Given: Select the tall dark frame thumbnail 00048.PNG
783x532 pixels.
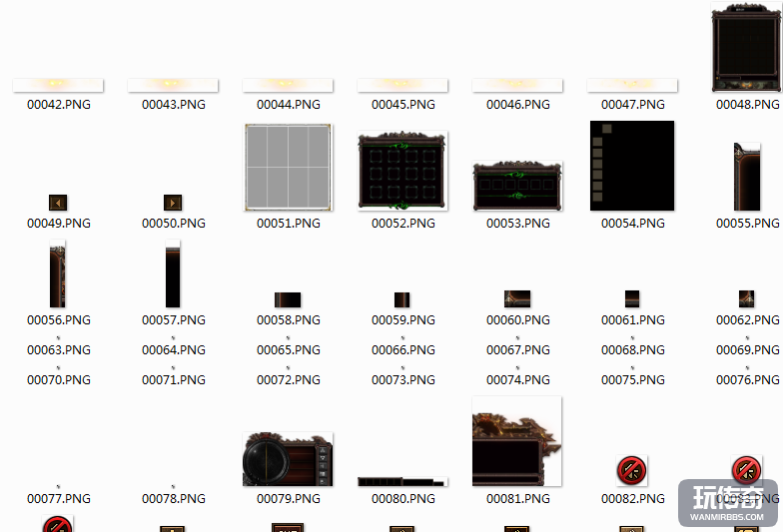Looking at the screenshot, I should point(747,47).
